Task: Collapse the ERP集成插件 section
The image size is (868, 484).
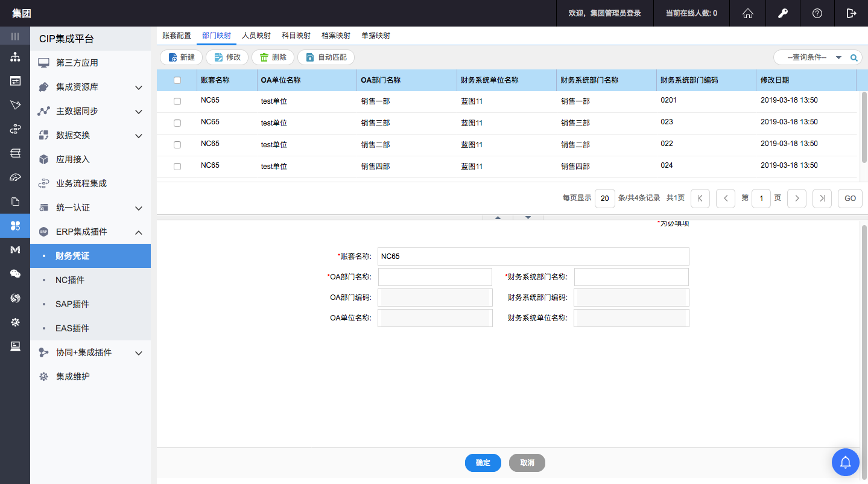Action: point(138,232)
